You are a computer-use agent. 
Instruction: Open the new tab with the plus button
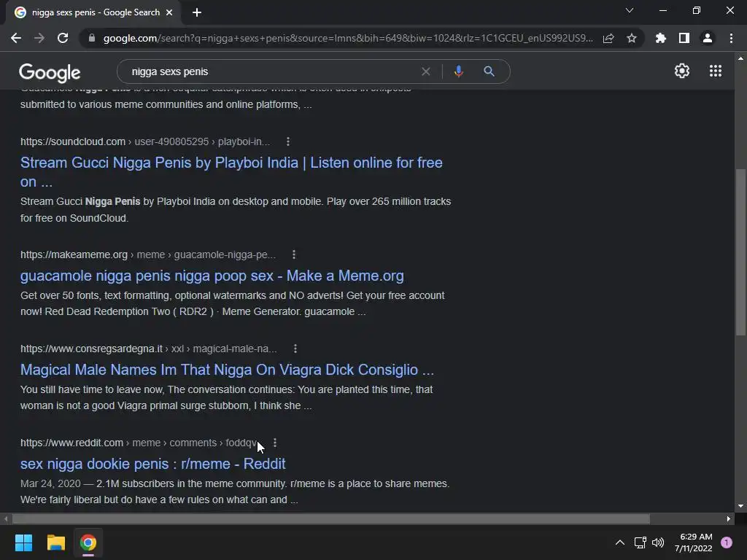pos(197,12)
